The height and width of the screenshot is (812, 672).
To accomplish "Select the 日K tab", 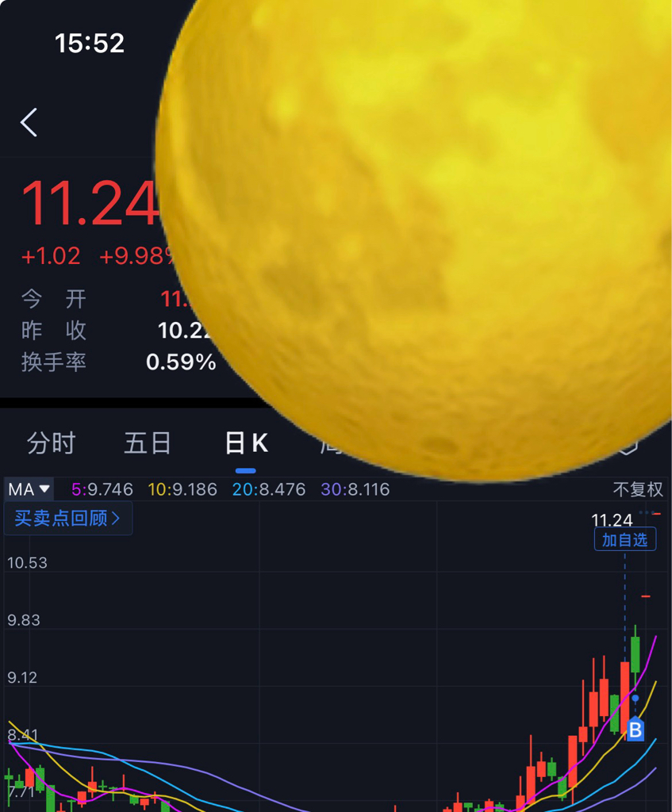I will click(x=247, y=443).
